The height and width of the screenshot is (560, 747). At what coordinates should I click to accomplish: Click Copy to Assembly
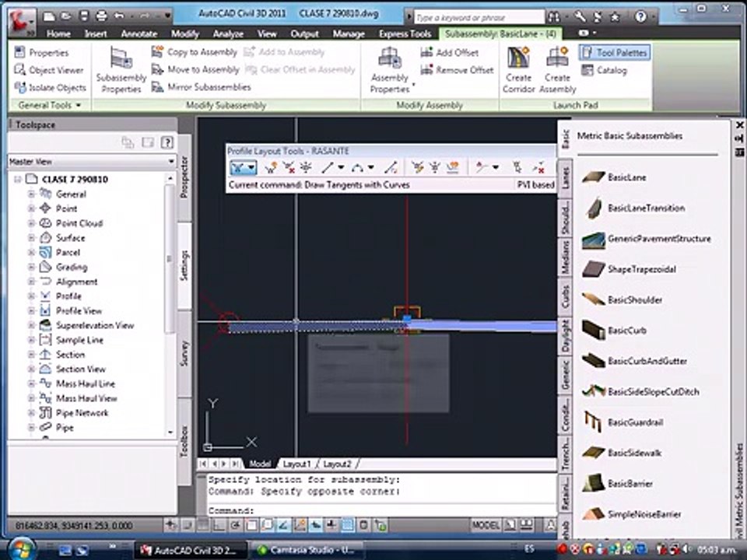click(195, 52)
